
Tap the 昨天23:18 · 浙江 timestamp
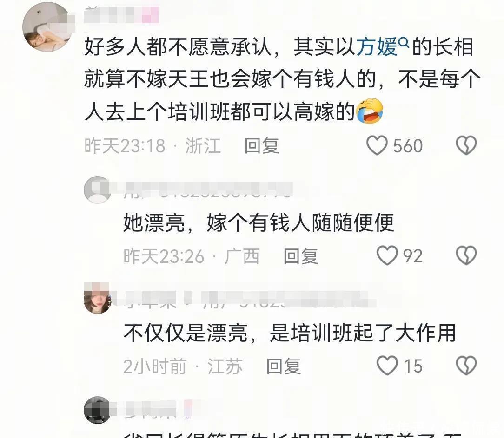tap(153, 146)
